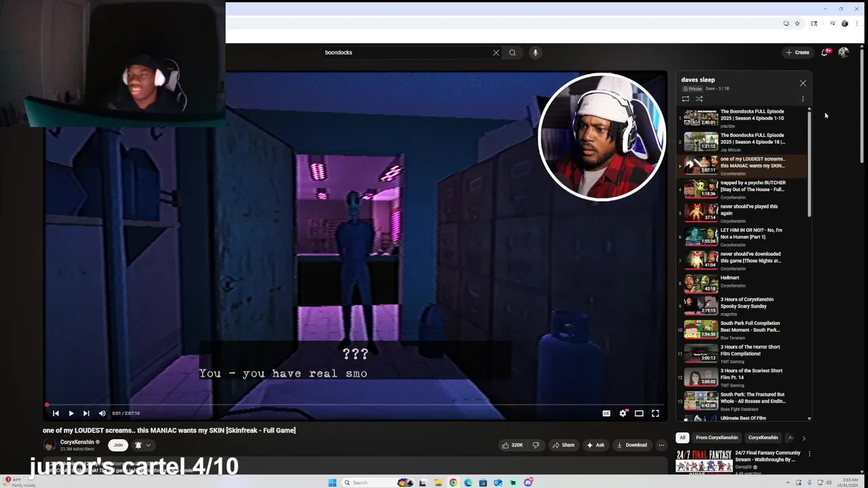The height and width of the screenshot is (488, 868).
Task: Select the All filter chip
Action: (x=682, y=438)
